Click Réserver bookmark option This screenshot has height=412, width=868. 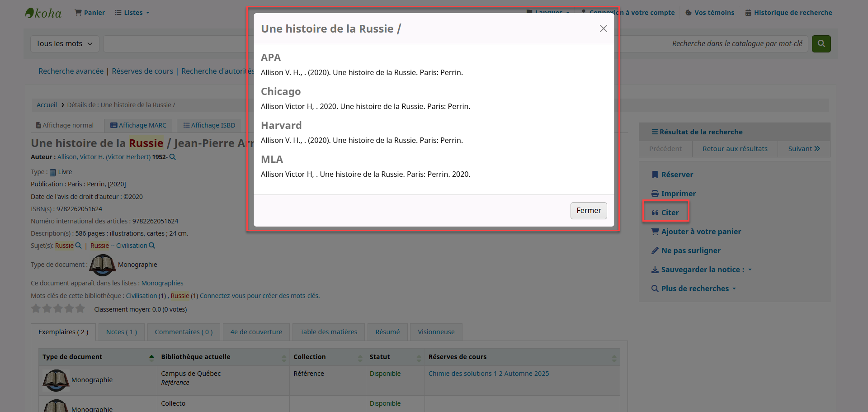pos(672,175)
